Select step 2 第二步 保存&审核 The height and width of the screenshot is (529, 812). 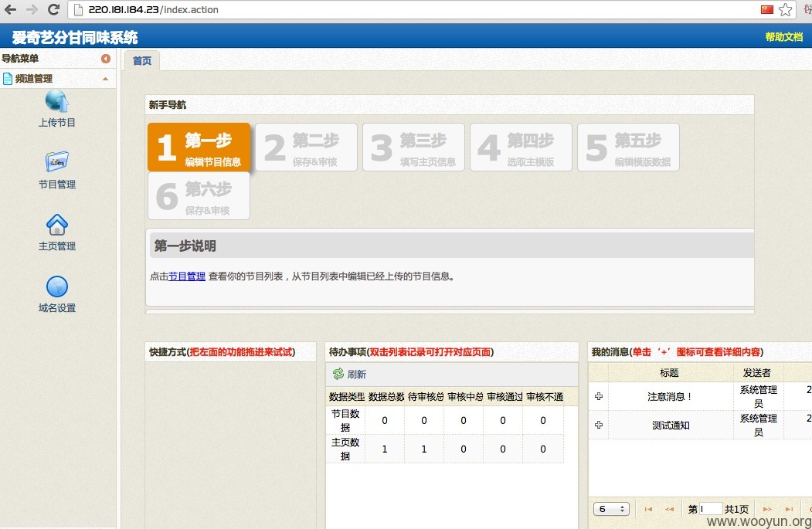point(306,147)
